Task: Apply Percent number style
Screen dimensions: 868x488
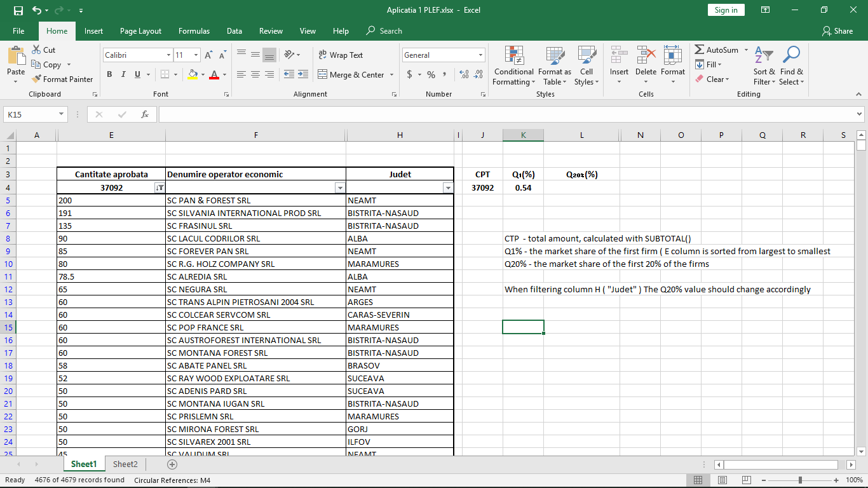Action: click(x=431, y=74)
